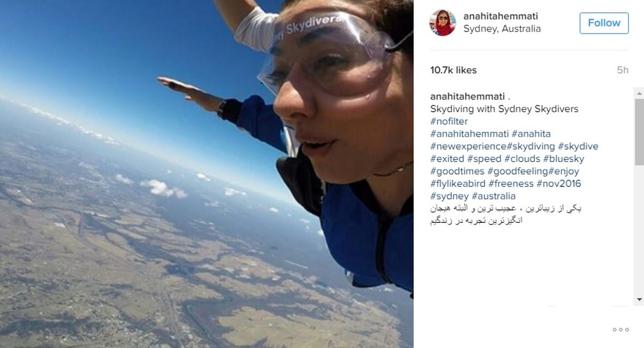
Task: Open the #nov2016 hashtag
Action: [560, 184]
